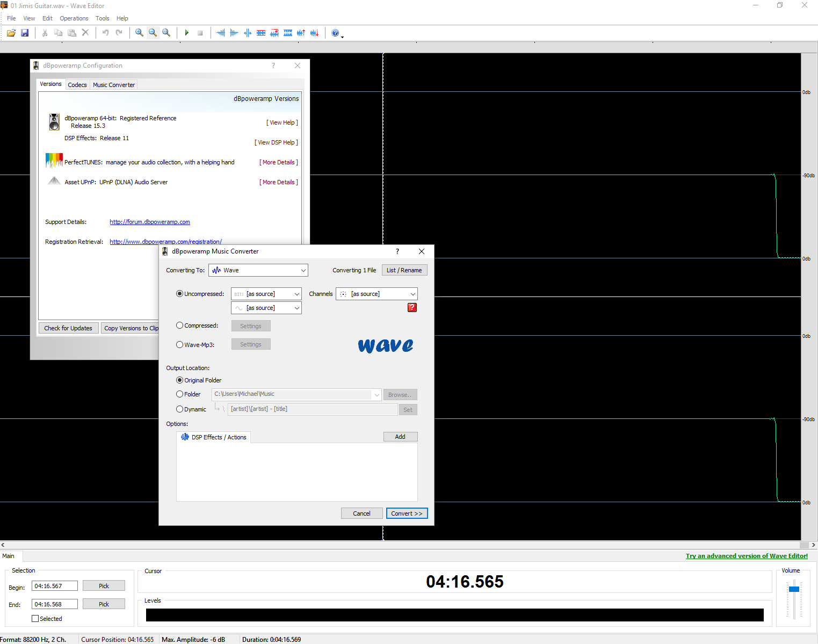
Task: Enable the Selected checkbox
Action: pos(35,619)
